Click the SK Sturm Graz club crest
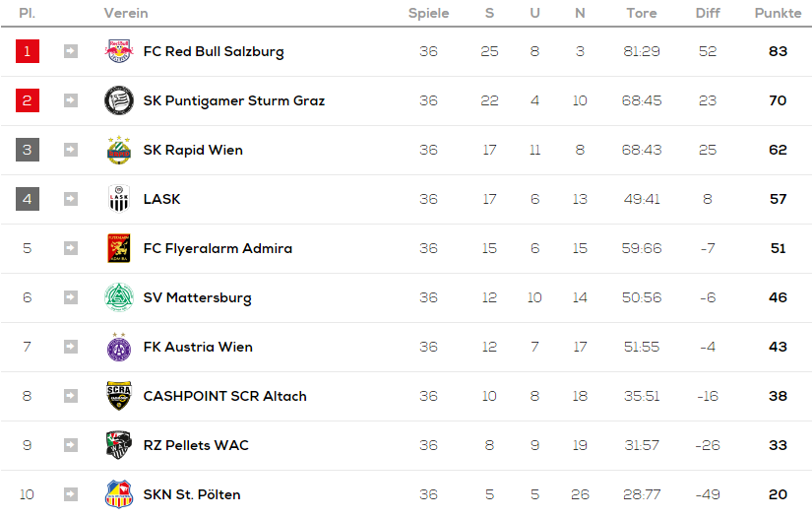Viewport: 812px width, 518px height. point(118,100)
